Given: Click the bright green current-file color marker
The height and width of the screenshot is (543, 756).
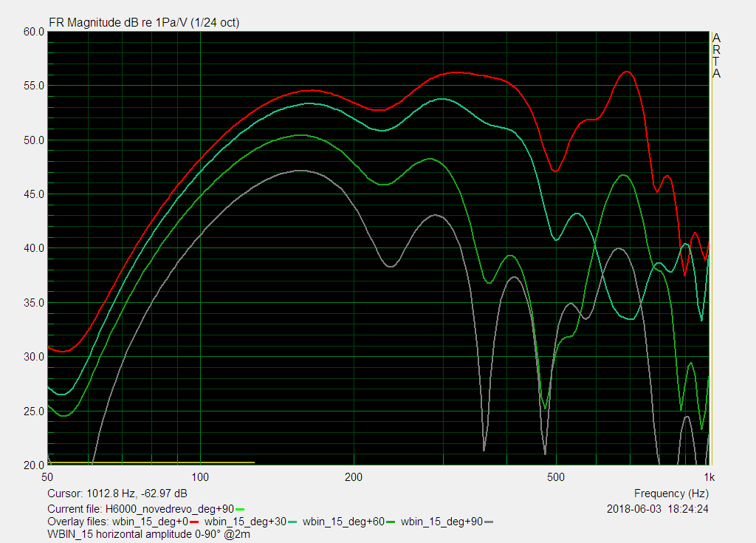Looking at the screenshot, I should pos(240,510).
